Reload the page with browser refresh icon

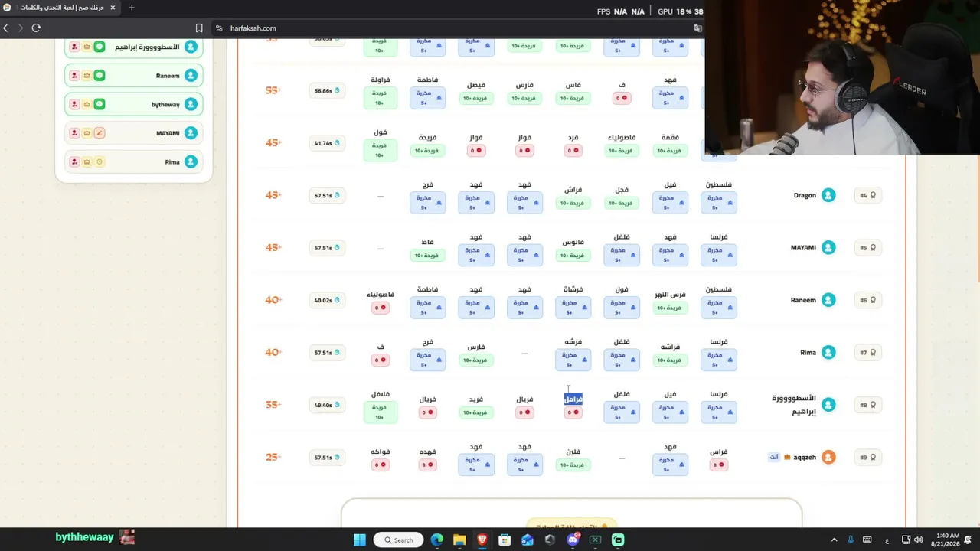pos(36,28)
